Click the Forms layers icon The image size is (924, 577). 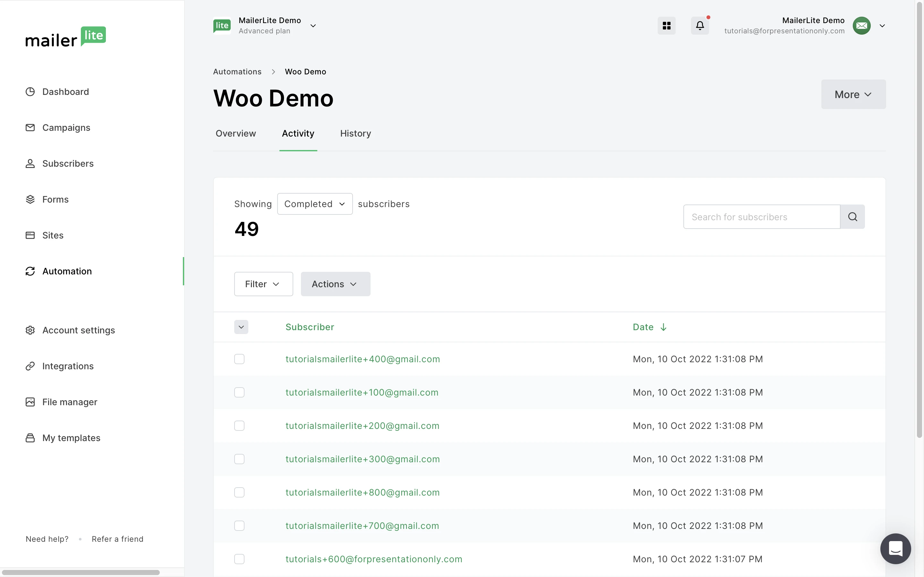[30, 199]
